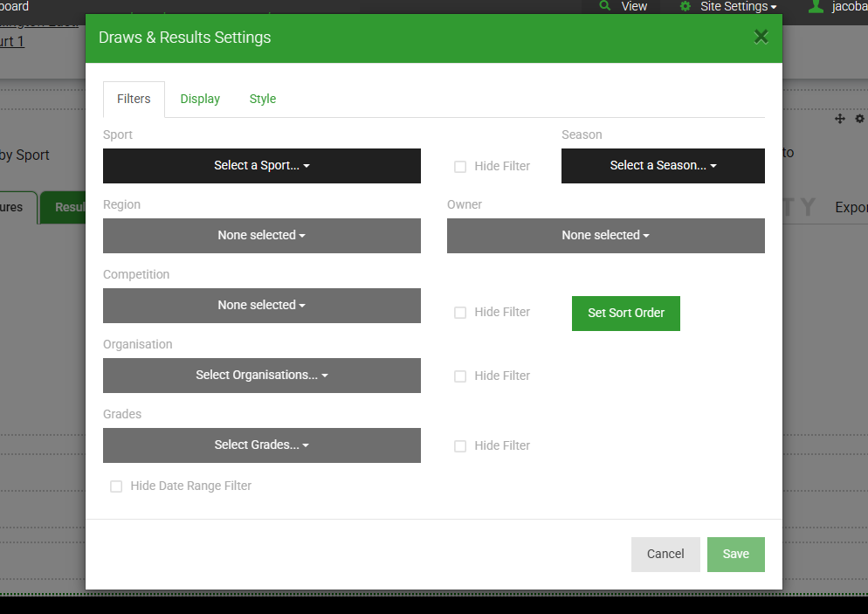Click the Site Settings gear icon
This screenshot has height=614, width=868.
[685, 6]
